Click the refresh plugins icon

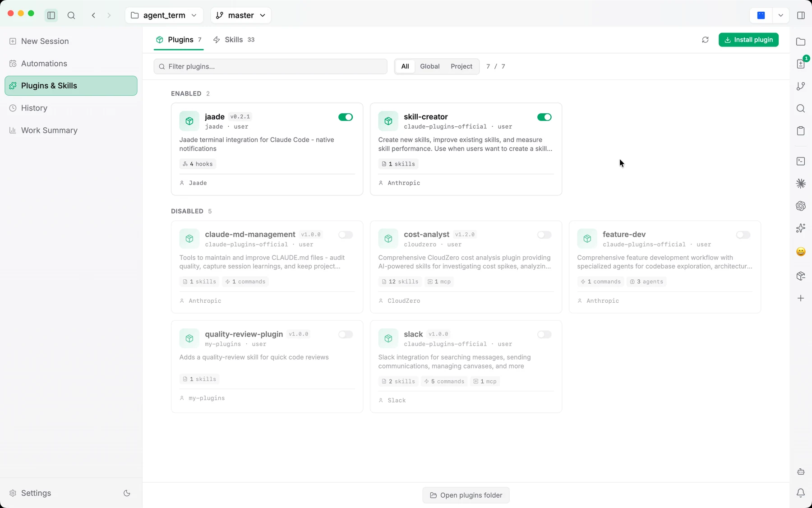705,40
